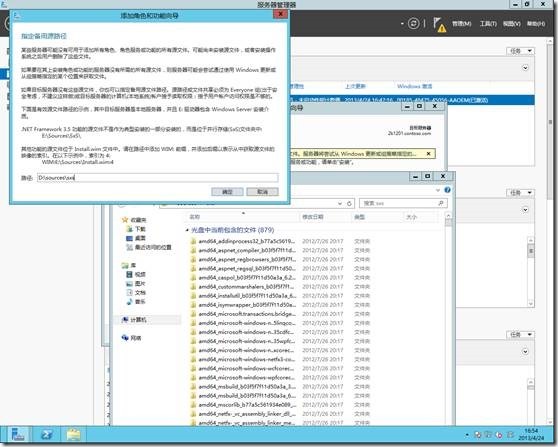Open PowerShell from taskbar
Screen dimensions: 558x447
click(46, 435)
